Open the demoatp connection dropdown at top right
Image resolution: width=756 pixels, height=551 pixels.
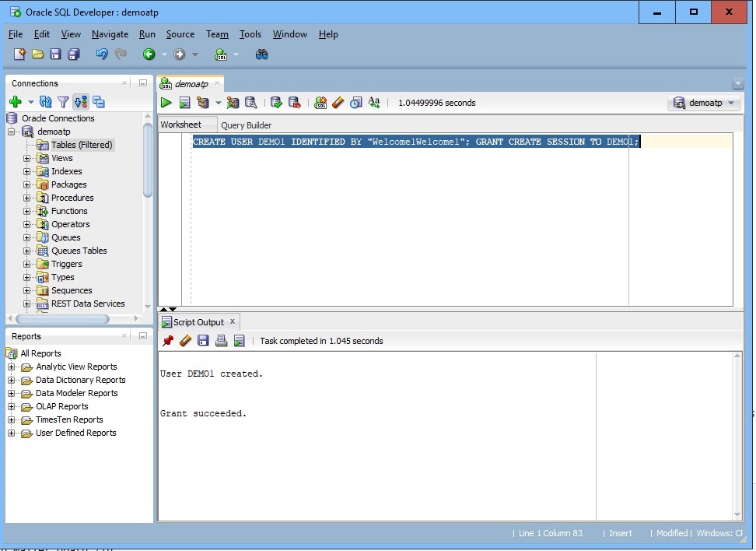[x=705, y=103]
